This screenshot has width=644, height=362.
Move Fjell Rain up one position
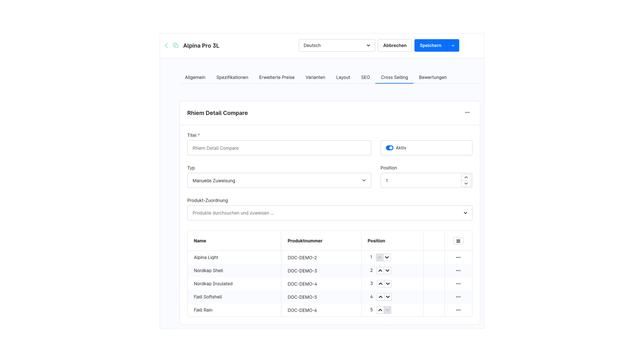[x=380, y=310]
